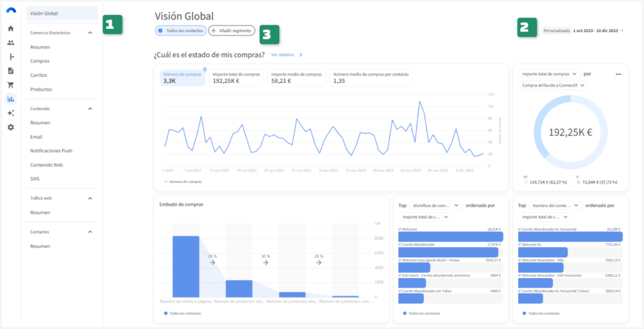The image size is (644, 329).
Task: Open Email in side menu
Action: tap(36, 137)
